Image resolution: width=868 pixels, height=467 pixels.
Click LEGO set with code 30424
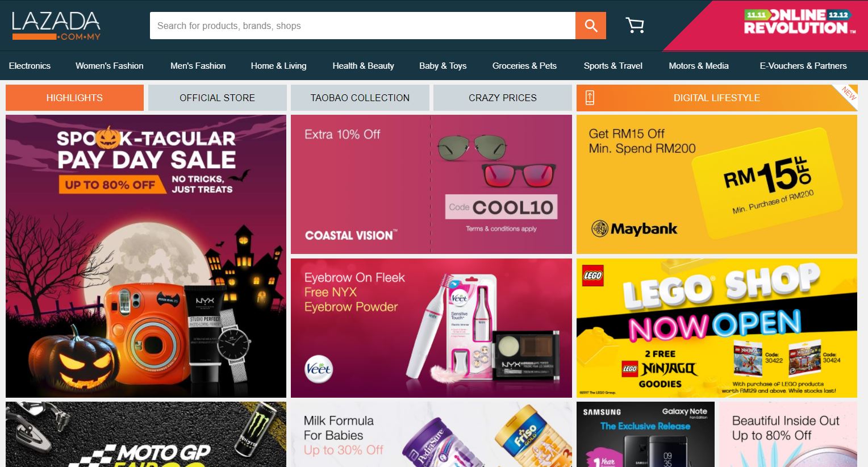click(x=805, y=357)
